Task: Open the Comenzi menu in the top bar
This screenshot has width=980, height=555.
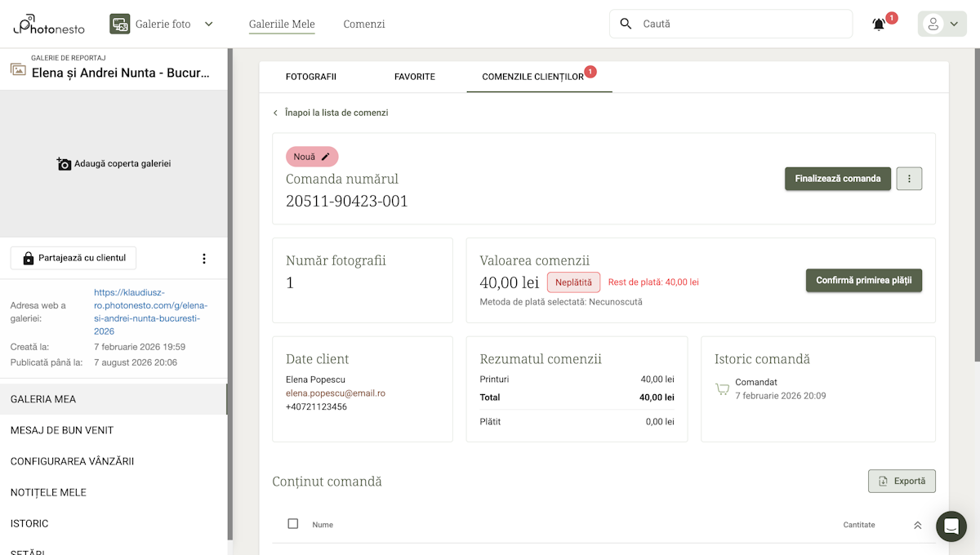Action: (364, 24)
